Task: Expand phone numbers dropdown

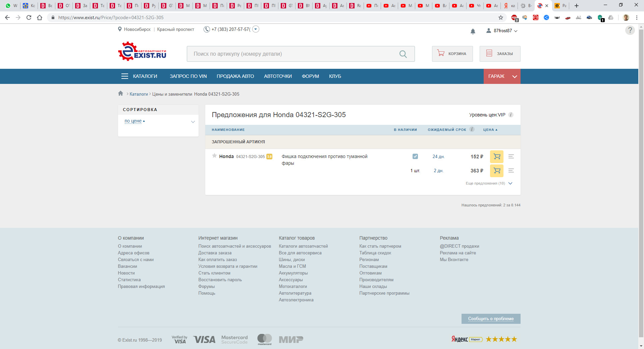Action: pos(256,29)
